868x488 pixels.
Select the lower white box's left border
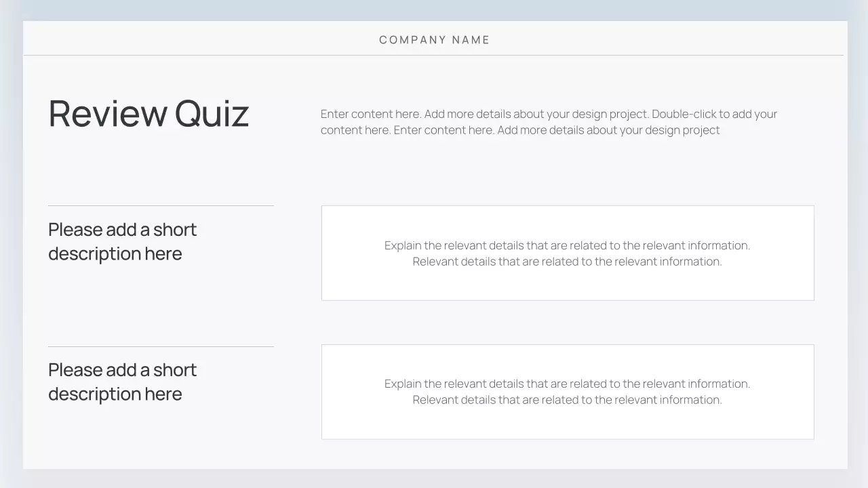click(321, 392)
